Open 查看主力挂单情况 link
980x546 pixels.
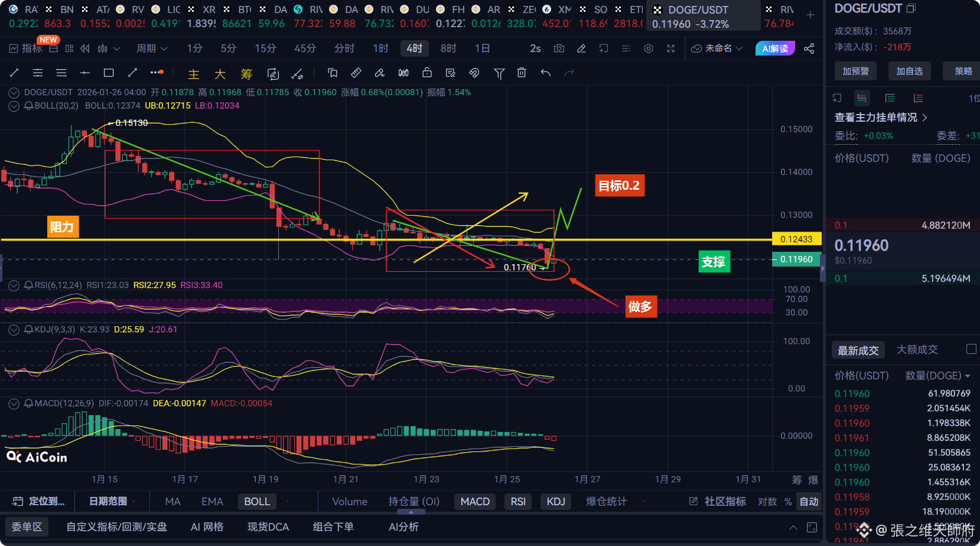(x=881, y=118)
